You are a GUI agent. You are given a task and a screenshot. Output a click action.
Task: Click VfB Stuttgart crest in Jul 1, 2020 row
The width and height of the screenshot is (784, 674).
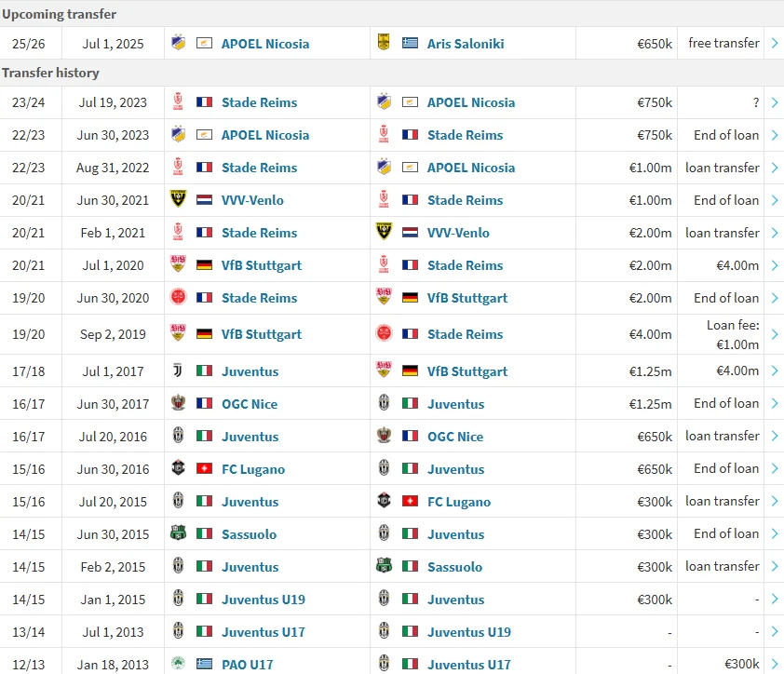(178, 265)
